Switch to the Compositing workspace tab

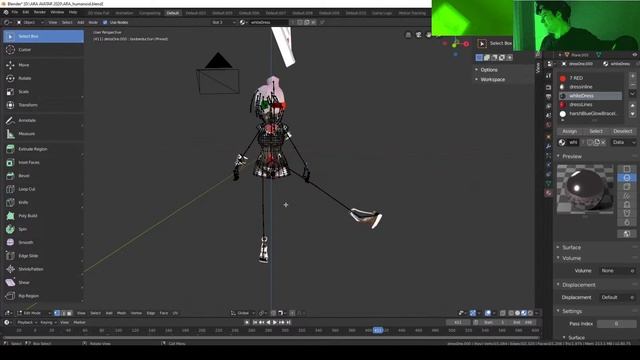pos(150,13)
